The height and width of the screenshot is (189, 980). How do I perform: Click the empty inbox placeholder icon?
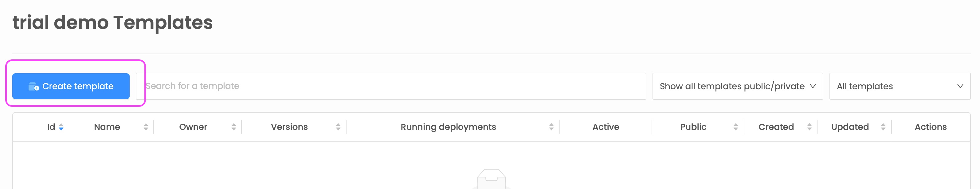point(491,179)
